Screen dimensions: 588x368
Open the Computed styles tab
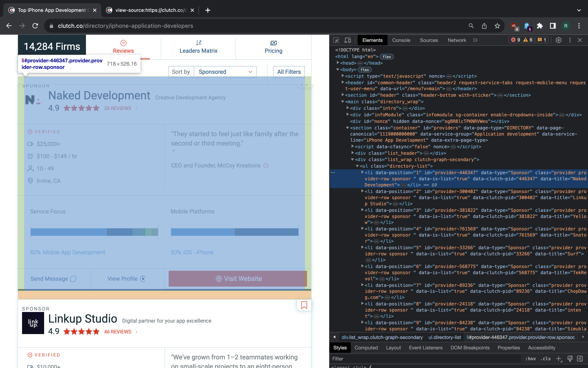[x=366, y=348]
